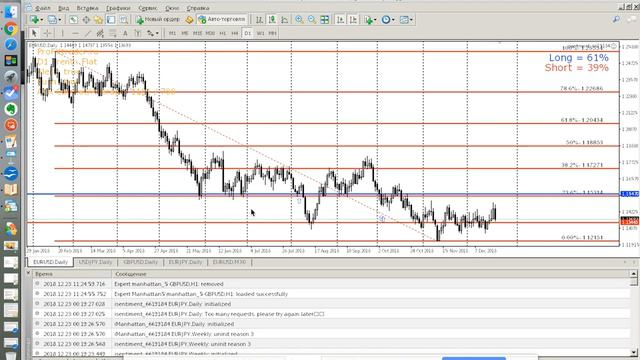Viewport: 640px width, 360px height.
Task: Open the chart templates icon
Action: pyautogui.click(x=404, y=20)
